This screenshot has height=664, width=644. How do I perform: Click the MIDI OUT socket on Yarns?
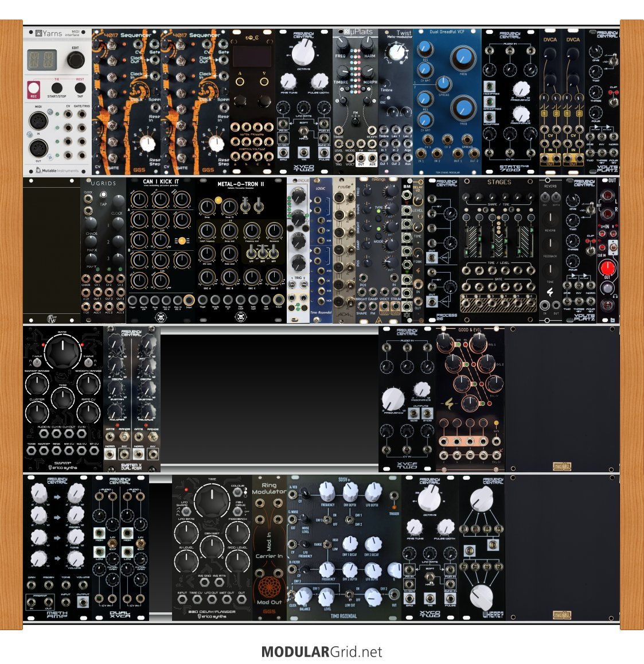[38, 149]
